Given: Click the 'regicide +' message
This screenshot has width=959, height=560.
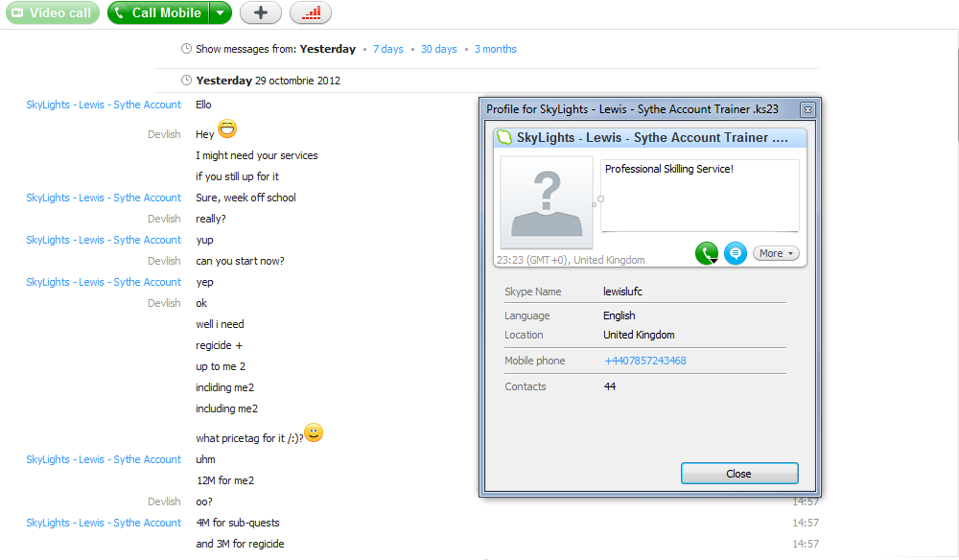Looking at the screenshot, I should (219, 345).
